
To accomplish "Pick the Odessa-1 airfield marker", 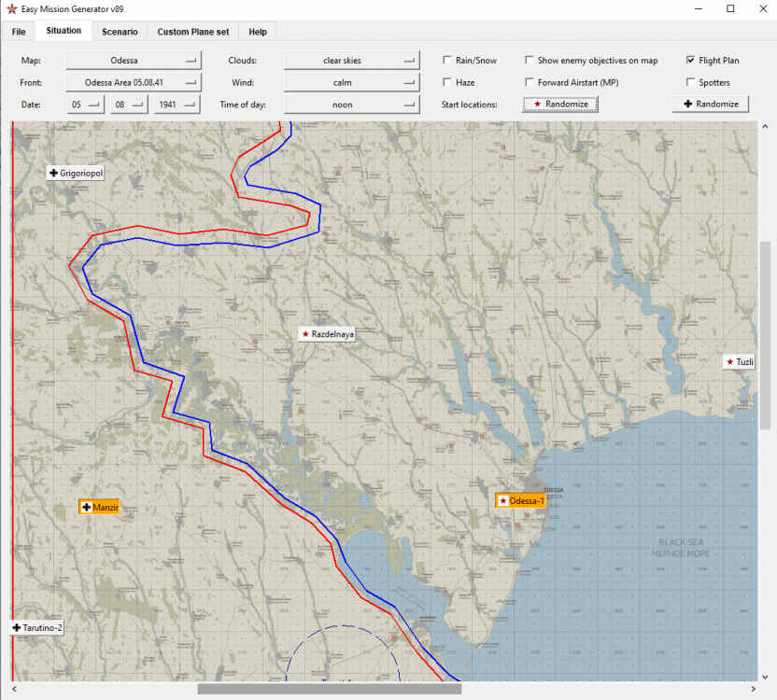I will [x=521, y=501].
